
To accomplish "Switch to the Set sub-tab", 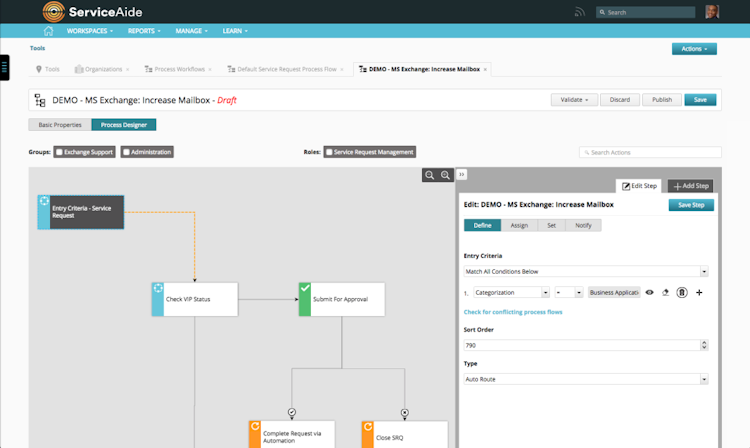I will click(551, 225).
